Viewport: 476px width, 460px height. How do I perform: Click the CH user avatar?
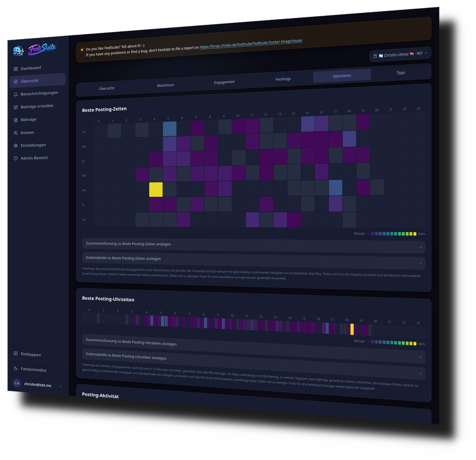(x=17, y=383)
